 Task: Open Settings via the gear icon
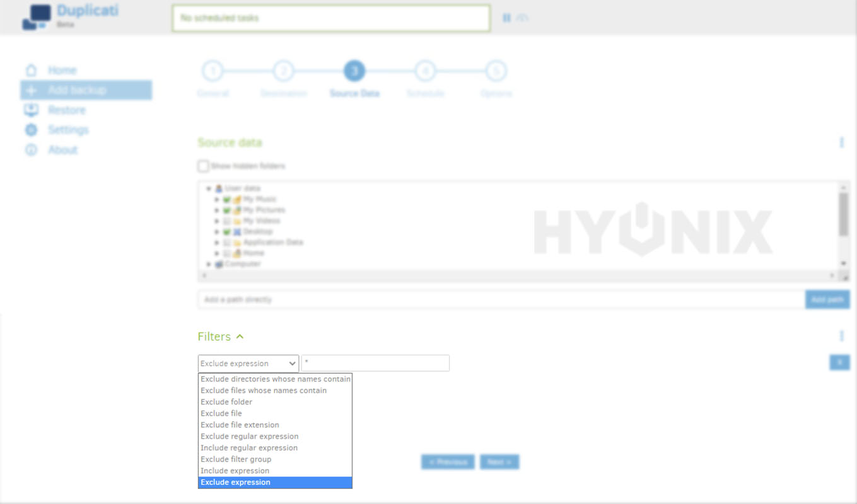[31, 130]
